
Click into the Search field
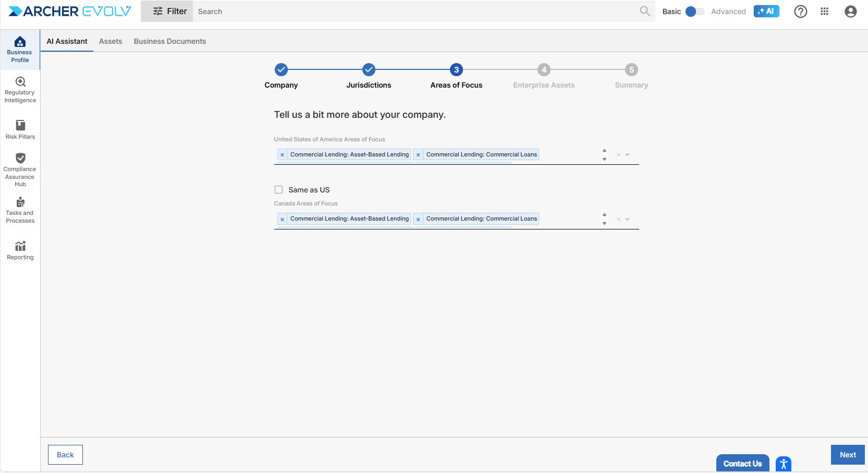click(x=417, y=11)
